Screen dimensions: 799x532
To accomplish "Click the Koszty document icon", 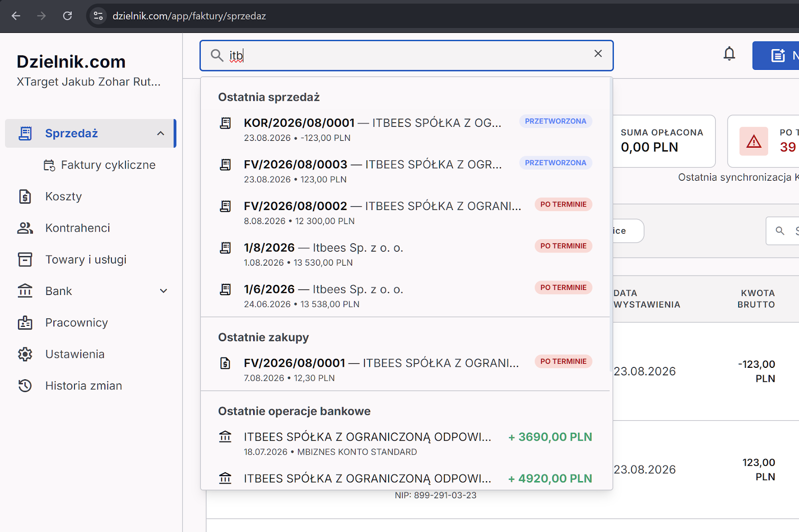I will coord(25,197).
